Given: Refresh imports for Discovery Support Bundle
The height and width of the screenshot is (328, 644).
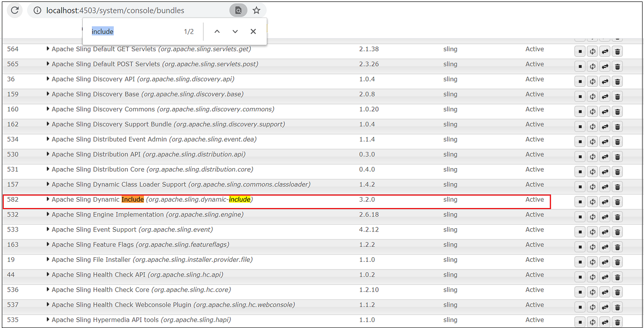Looking at the screenshot, I should (x=592, y=126).
